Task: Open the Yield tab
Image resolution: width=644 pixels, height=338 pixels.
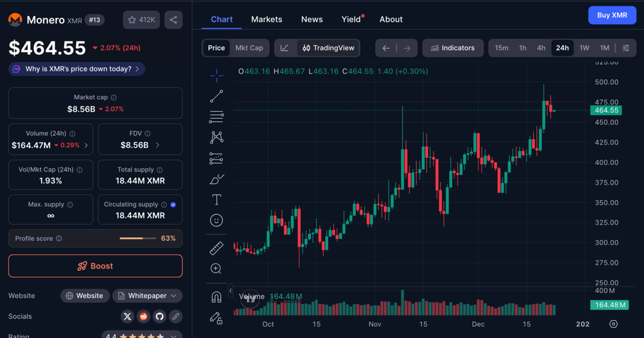Action: (352, 19)
